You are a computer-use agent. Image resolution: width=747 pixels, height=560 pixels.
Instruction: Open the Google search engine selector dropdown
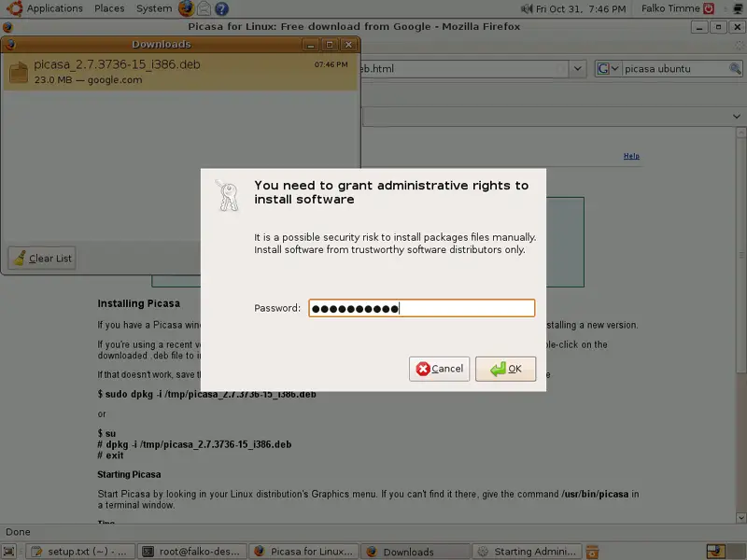coord(608,68)
